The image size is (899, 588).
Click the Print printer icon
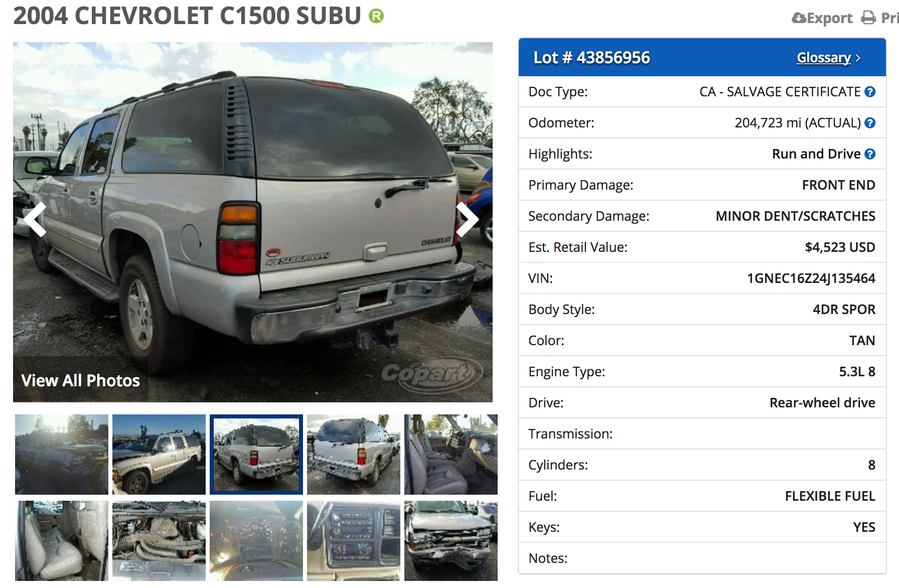click(x=868, y=18)
